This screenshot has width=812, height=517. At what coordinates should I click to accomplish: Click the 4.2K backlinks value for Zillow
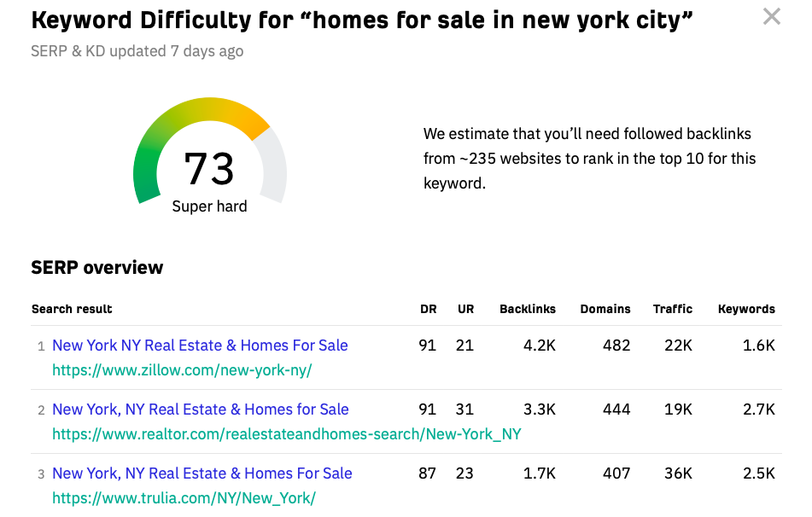pos(539,346)
